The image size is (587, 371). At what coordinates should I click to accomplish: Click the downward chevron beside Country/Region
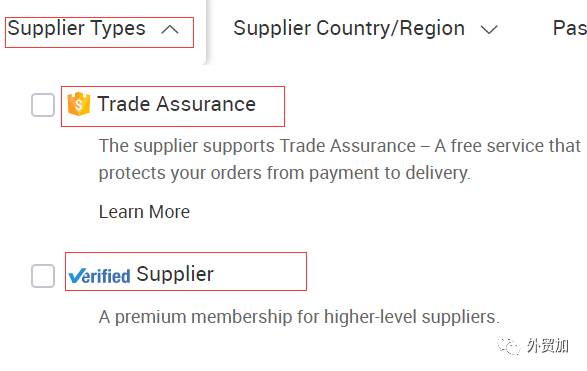[489, 30]
